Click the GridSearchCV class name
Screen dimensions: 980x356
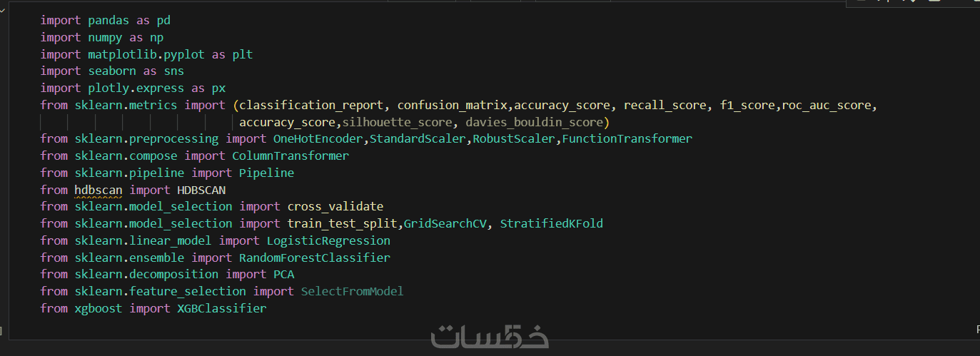point(445,223)
